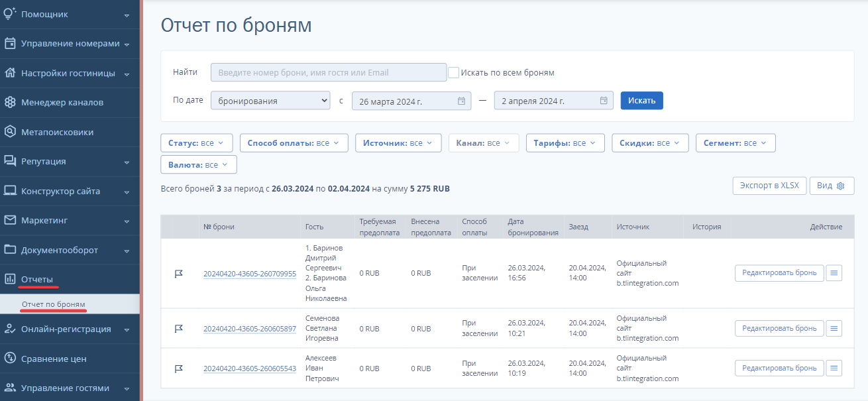Open booking link 20240420-43605-260709955
This screenshot has width=868, height=401.
[250, 274]
